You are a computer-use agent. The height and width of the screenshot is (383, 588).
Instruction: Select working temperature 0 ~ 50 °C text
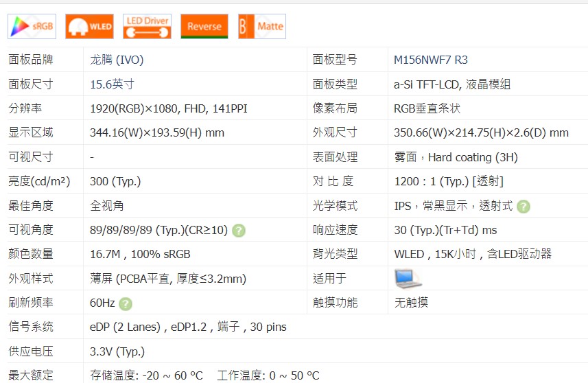(268, 375)
